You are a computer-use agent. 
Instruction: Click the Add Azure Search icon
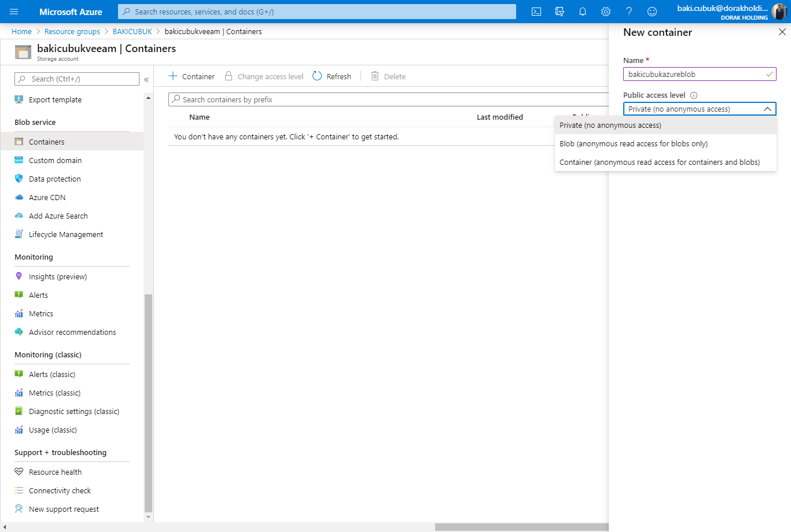[x=19, y=216]
